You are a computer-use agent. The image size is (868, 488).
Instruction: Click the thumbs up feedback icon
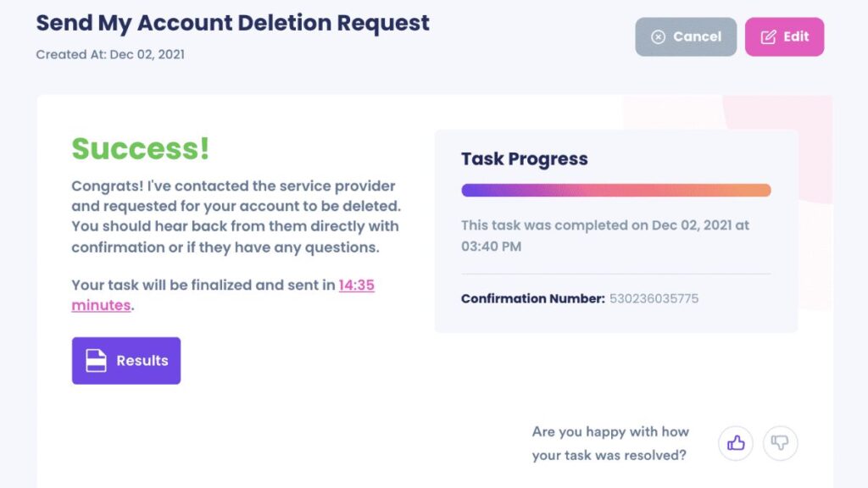click(736, 442)
